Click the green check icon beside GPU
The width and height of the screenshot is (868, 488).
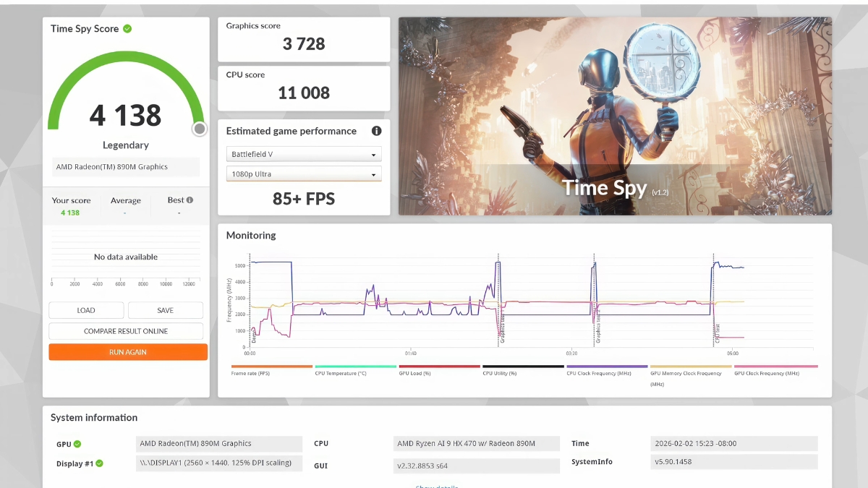pos(77,444)
